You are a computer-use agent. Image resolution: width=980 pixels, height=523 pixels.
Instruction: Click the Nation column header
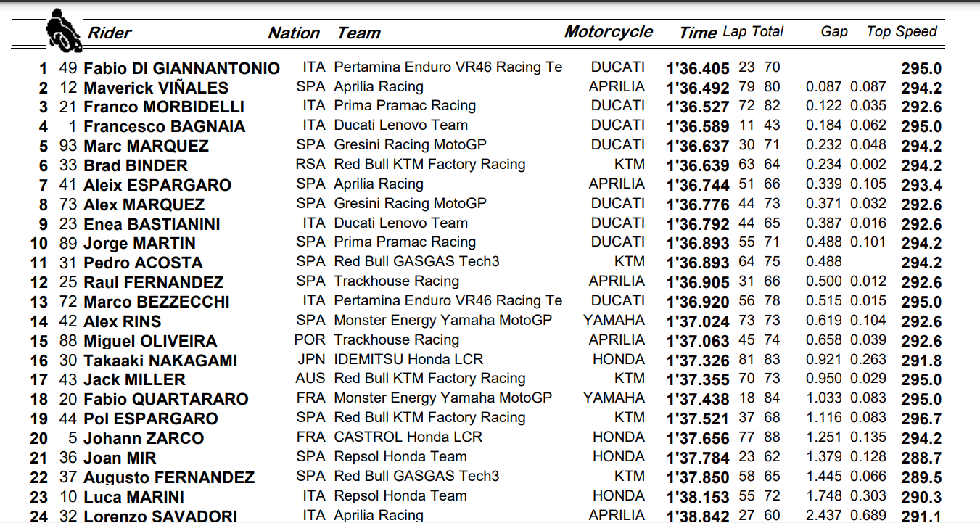[x=293, y=33]
